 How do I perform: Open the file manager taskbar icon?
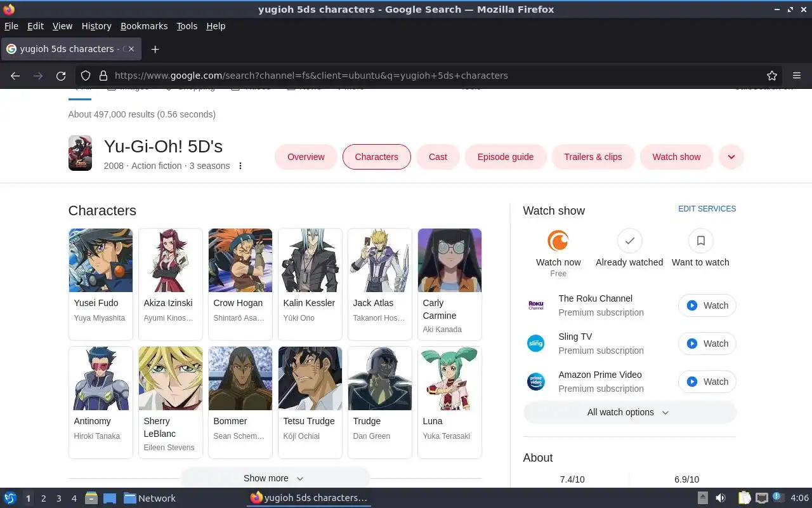pyautogui.click(x=91, y=498)
